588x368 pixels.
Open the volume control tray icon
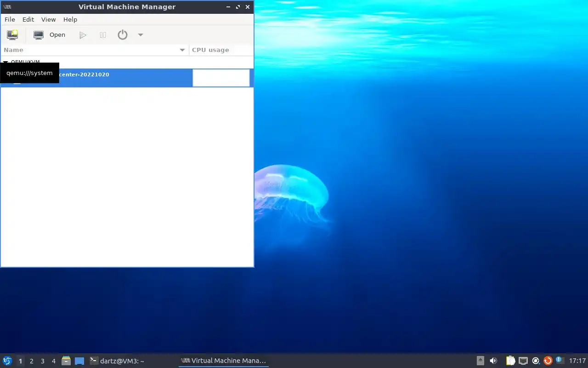click(x=493, y=361)
